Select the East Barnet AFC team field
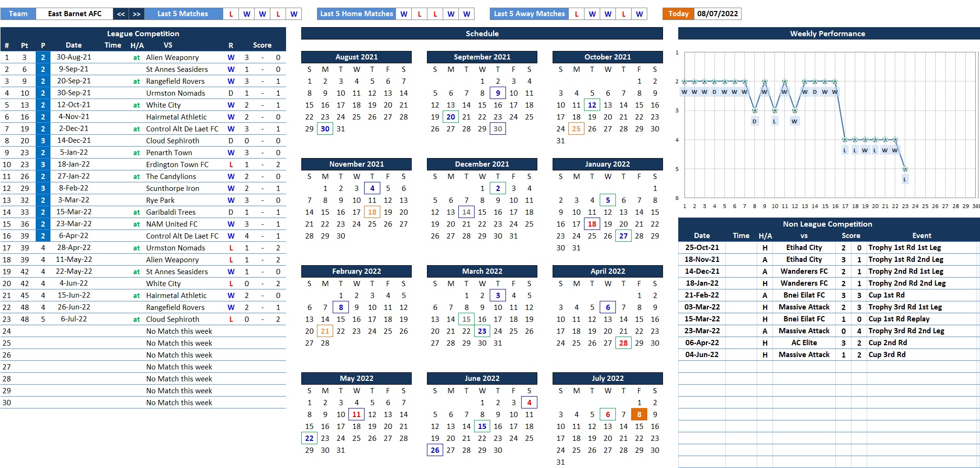980x468 pixels. [x=75, y=14]
